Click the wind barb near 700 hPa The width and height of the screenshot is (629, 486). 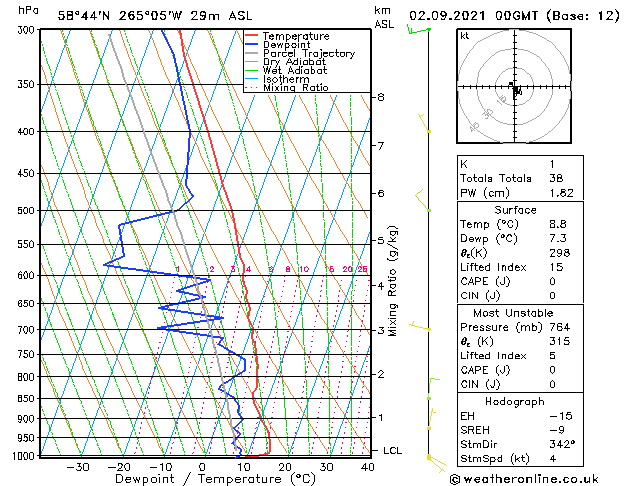[x=425, y=327]
